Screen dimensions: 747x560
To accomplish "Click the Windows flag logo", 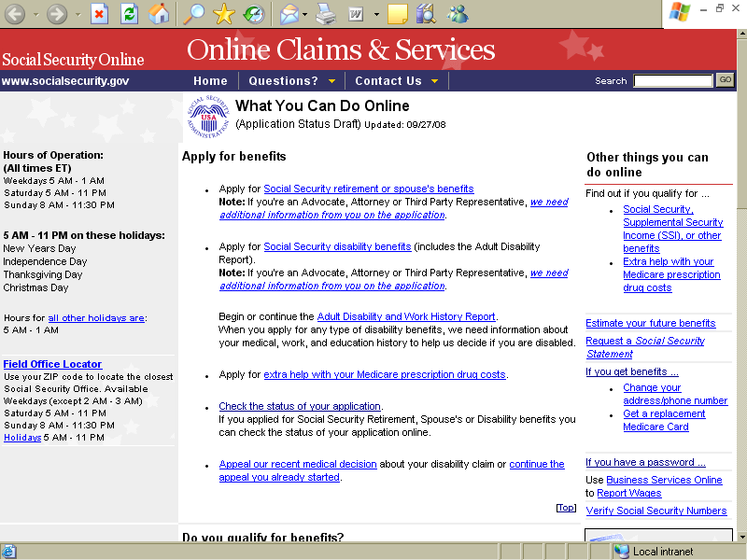I will (680, 12).
